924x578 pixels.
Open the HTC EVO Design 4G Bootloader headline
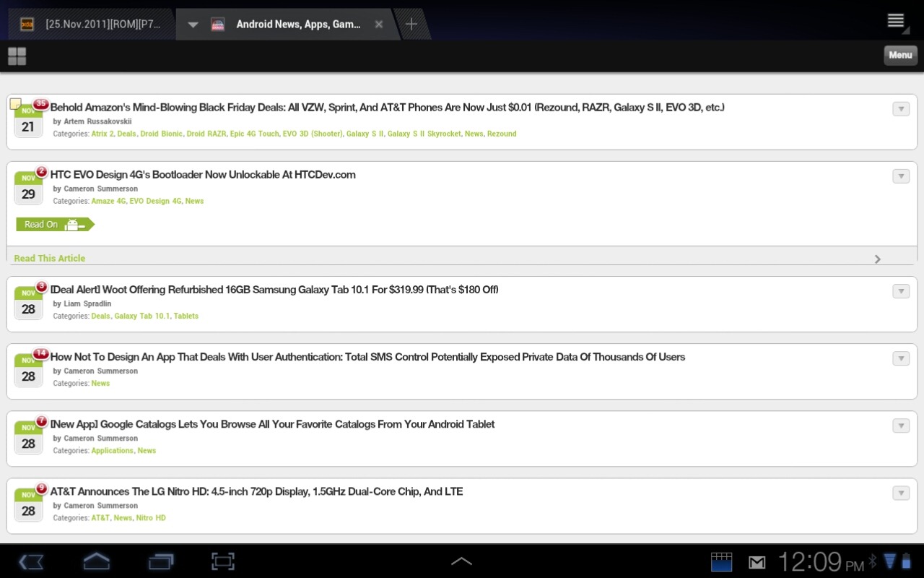click(203, 175)
